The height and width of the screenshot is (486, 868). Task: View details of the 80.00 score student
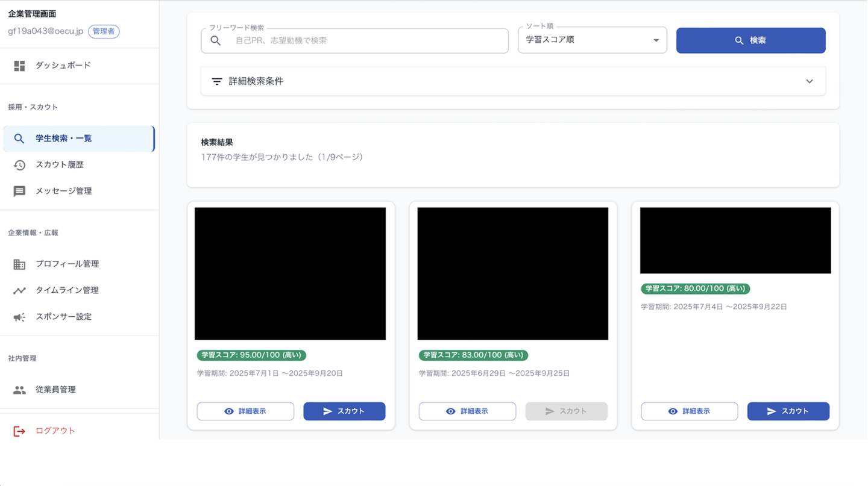click(689, 411)
